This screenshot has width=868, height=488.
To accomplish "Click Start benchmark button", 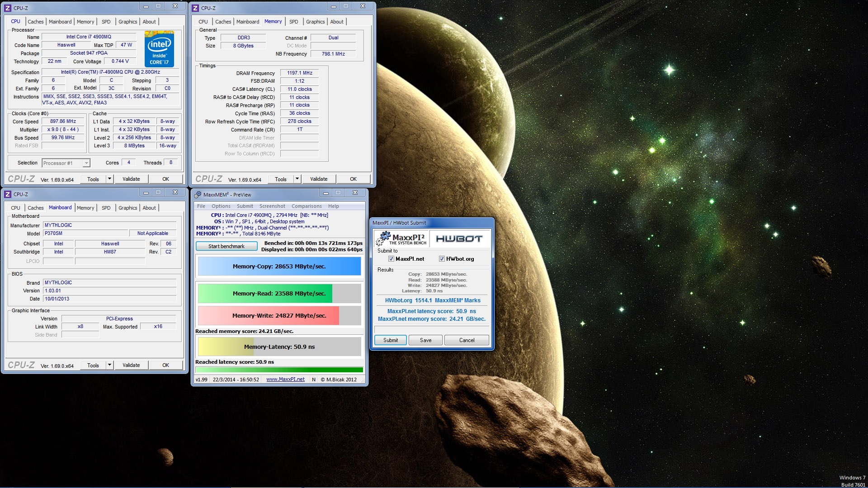I will 226,246.
